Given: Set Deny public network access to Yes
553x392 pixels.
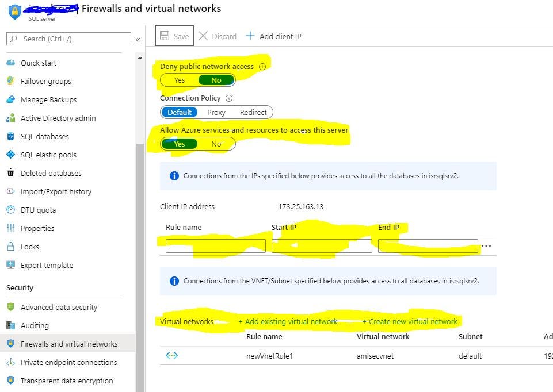Looking at the screenshot, I should point(178,80).
